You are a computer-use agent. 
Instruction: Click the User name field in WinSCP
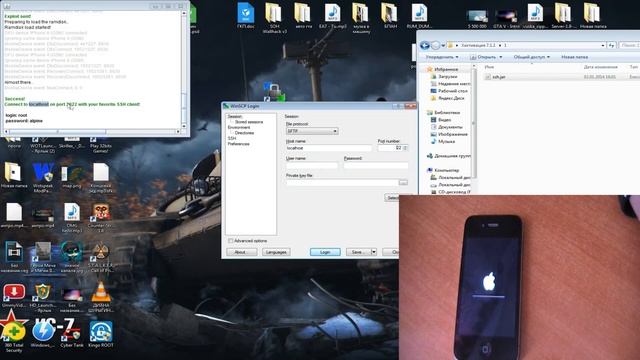tap(312, 165)
